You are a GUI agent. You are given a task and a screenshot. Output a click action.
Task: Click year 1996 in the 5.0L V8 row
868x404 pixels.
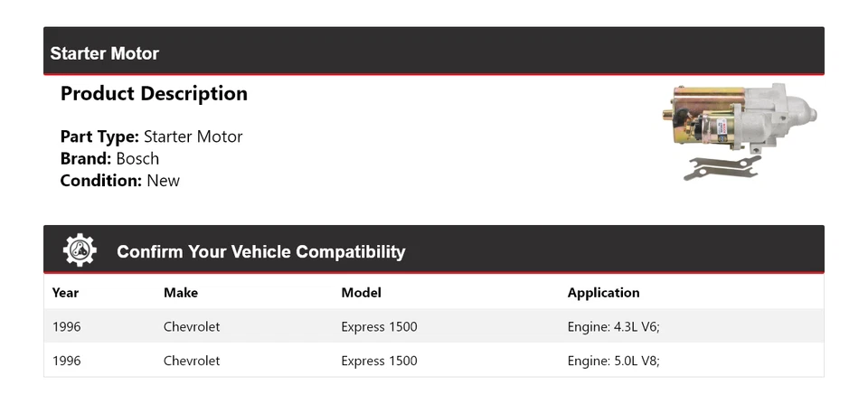coord(66,361)
